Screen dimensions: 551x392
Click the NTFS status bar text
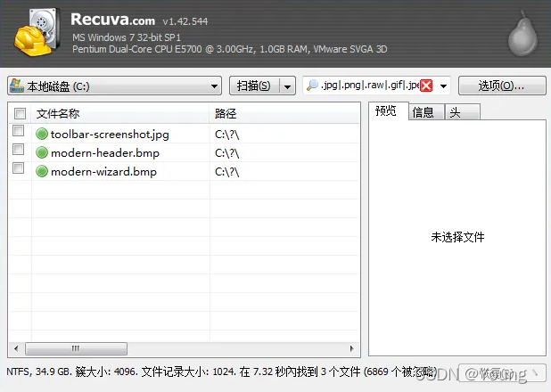coord(221,372)
